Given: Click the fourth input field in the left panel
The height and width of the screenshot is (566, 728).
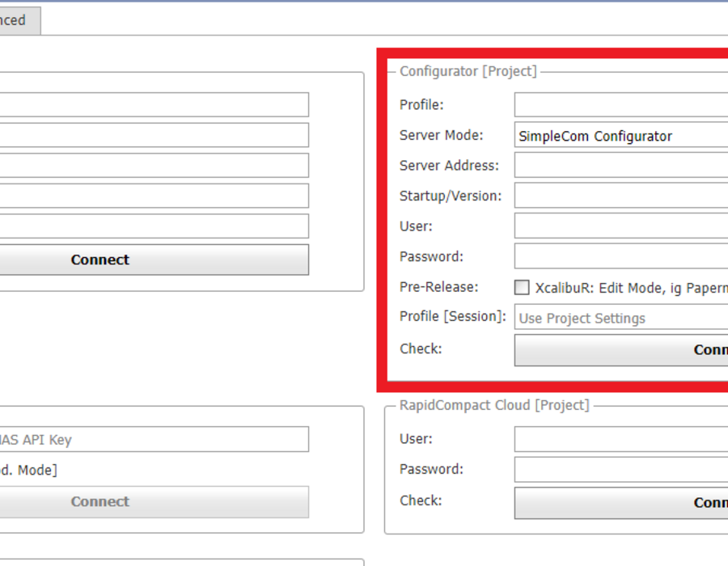Looking at the screenshot, I should (154, 196).
